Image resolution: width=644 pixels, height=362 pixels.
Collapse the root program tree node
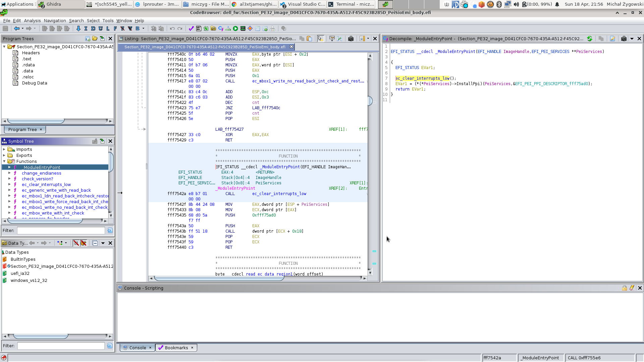(4, 47)
